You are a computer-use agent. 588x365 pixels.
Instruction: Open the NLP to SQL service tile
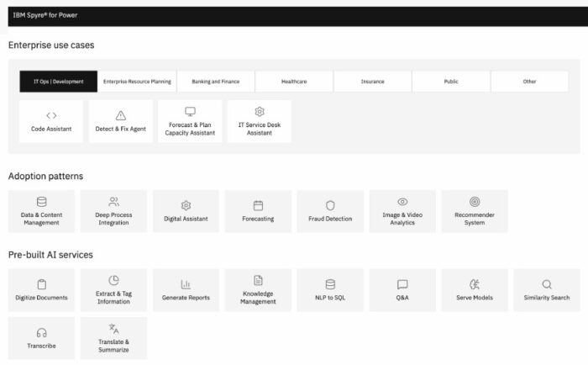pyautogui.click(x=330, y=290)
